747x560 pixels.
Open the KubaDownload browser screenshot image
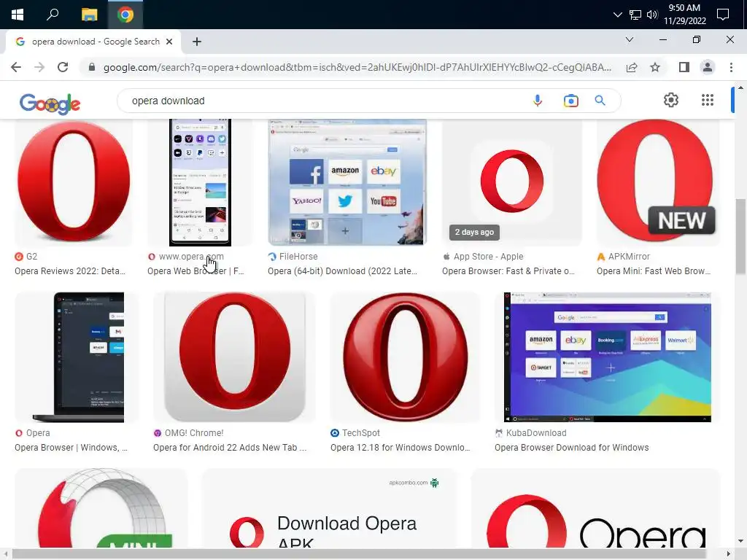pyautogui.click(x=608, y=357)
